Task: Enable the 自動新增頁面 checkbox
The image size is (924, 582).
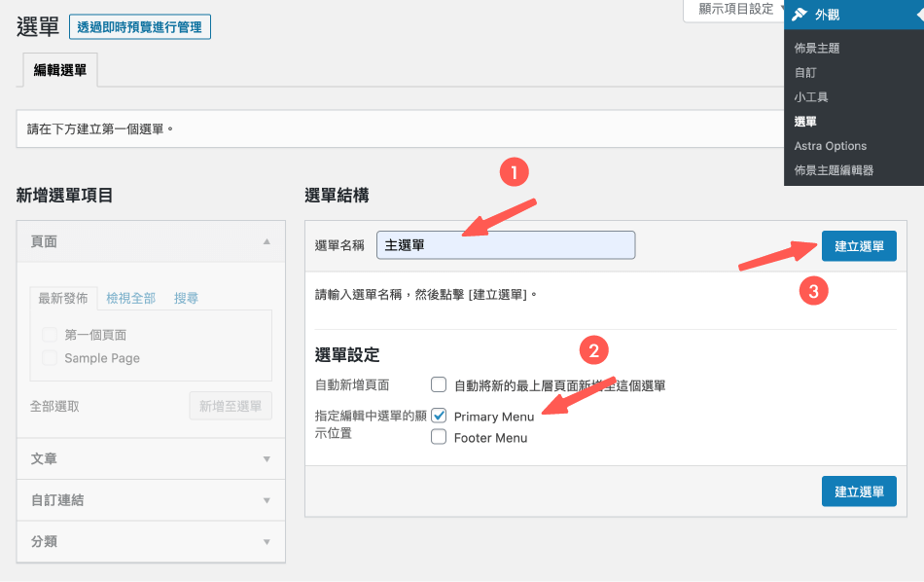Action: 439,384
